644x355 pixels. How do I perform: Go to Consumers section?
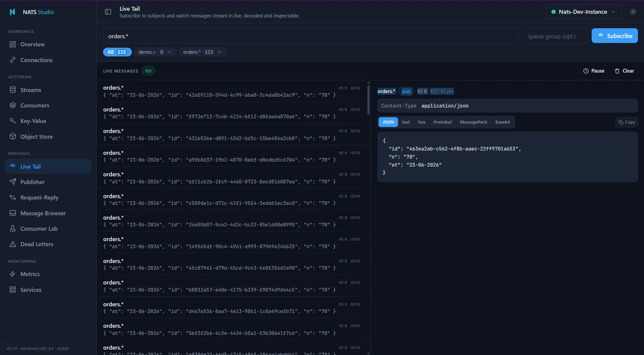pyautogui.click(x=48, y=105)
